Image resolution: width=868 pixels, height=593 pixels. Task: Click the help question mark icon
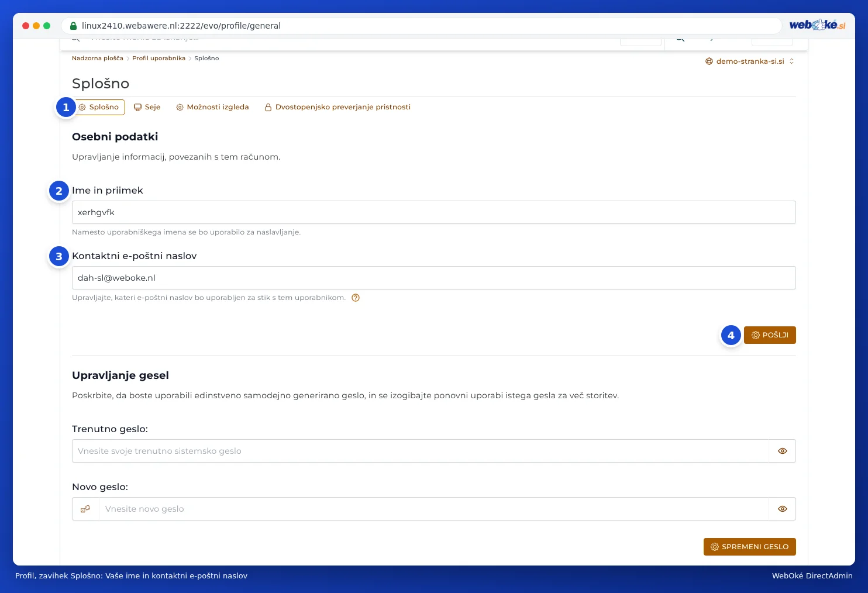tap(356, 298)
